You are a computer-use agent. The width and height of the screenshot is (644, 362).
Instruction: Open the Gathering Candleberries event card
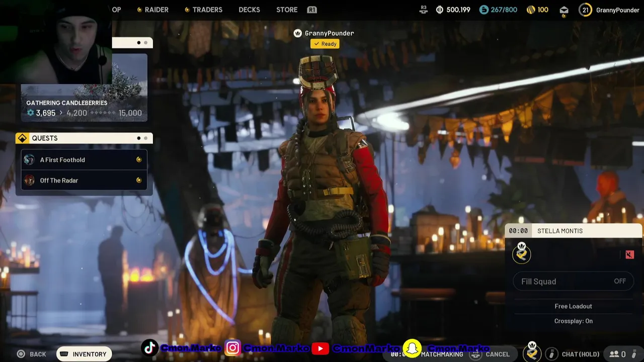(84, 87)
